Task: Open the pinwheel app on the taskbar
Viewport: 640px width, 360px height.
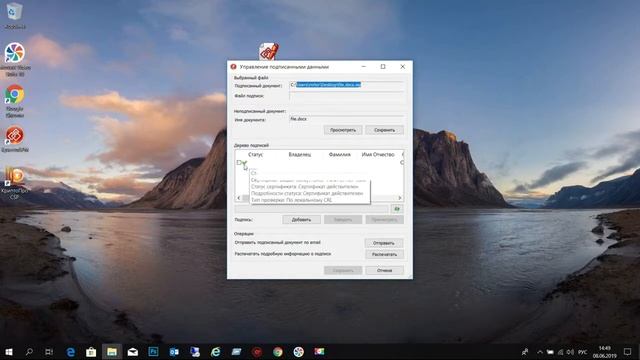Action: coord(299,352)
